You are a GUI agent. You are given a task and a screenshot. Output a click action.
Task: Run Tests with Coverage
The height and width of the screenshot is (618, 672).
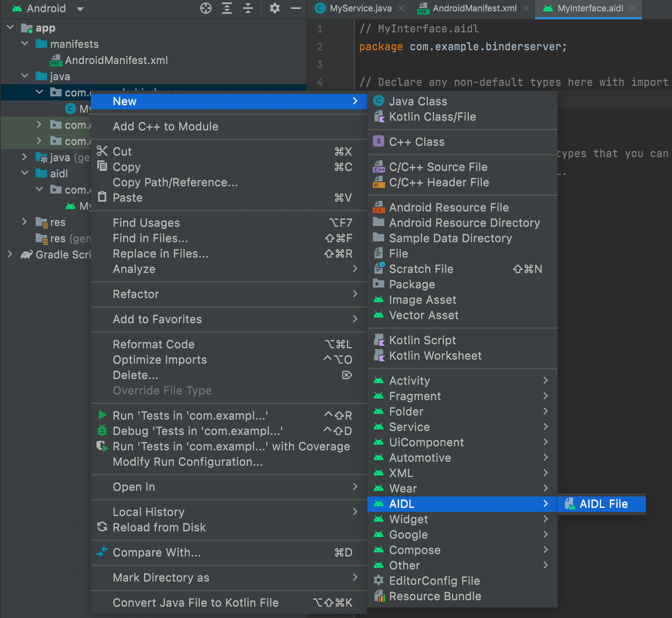(229, 446)
